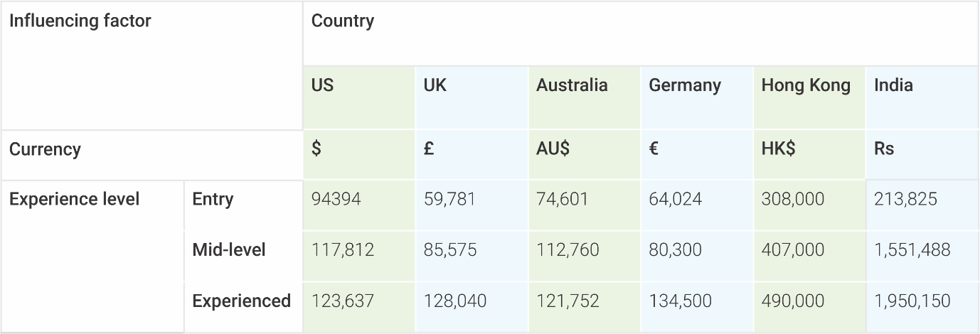
Task: Select the Germany column header
Action: pyautogui.click(x=697, y=98)
